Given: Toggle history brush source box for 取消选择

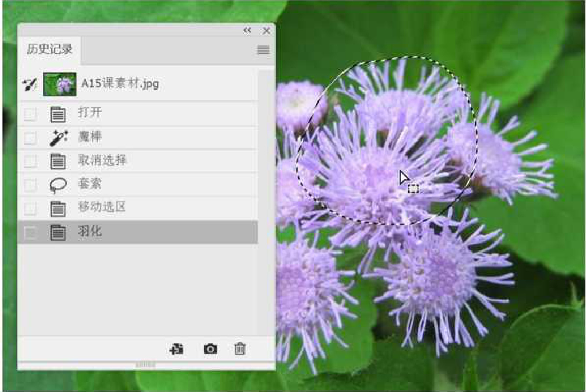Looking at the screenshot, I should click(x=30, y=162).
